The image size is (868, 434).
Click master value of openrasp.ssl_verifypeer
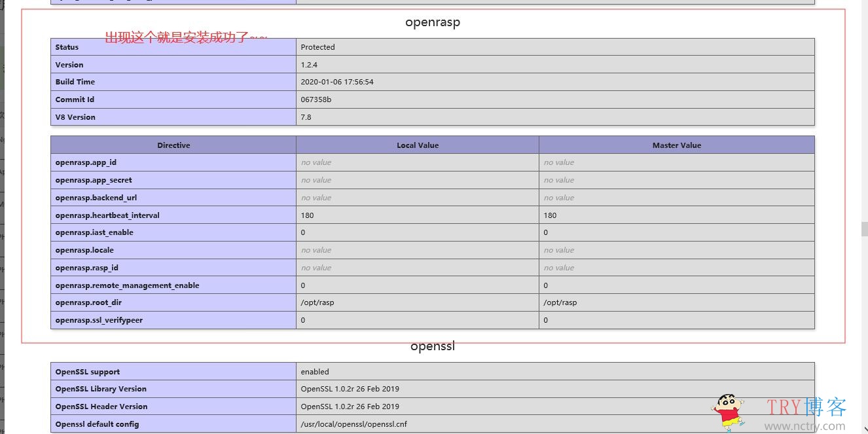click(x=546, y=320)
